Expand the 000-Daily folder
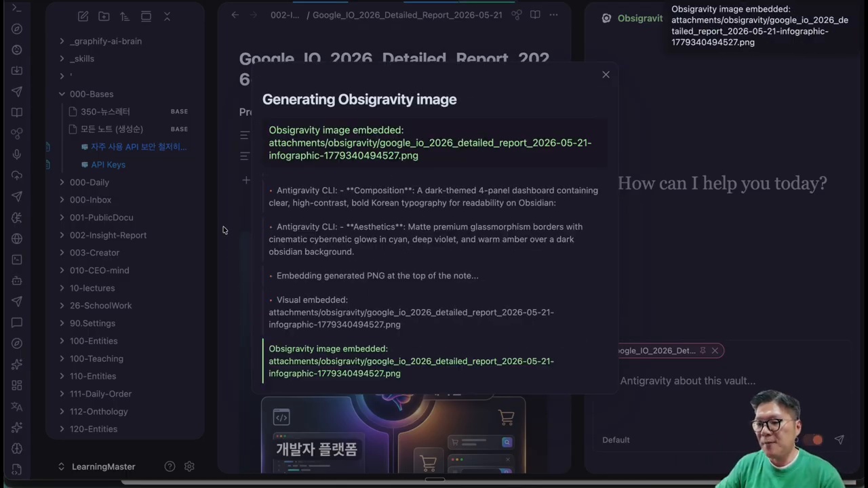The width and height of the screenshot is (868, 488). tap(62, 182)
